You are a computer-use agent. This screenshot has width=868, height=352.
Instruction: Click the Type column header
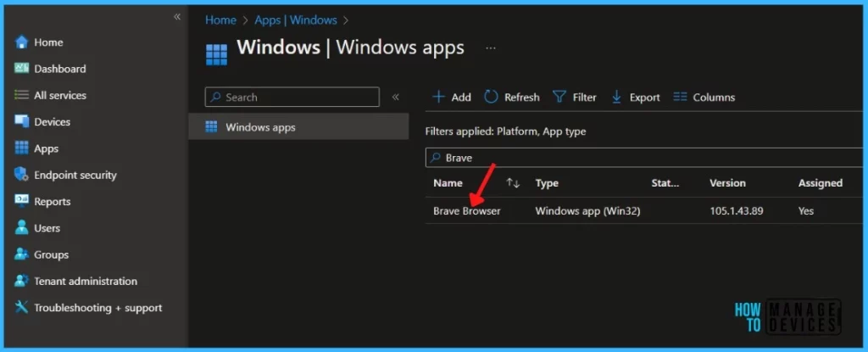pos(547,183)
